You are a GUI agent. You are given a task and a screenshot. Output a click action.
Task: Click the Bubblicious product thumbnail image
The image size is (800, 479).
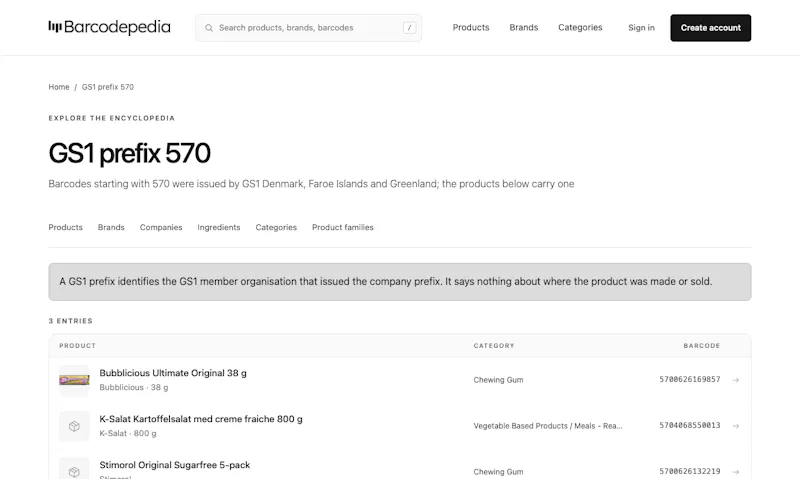[74, 380]
